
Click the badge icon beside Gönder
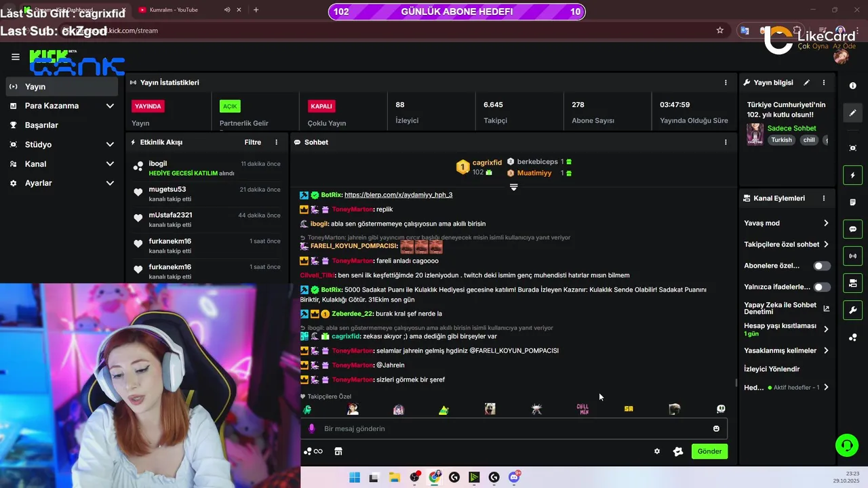pos(678,451)
